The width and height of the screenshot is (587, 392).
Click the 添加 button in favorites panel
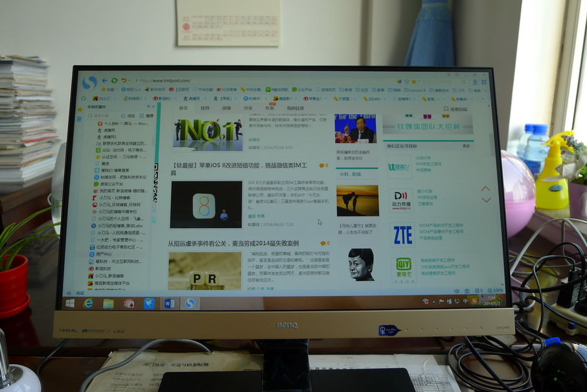[130, 115]
